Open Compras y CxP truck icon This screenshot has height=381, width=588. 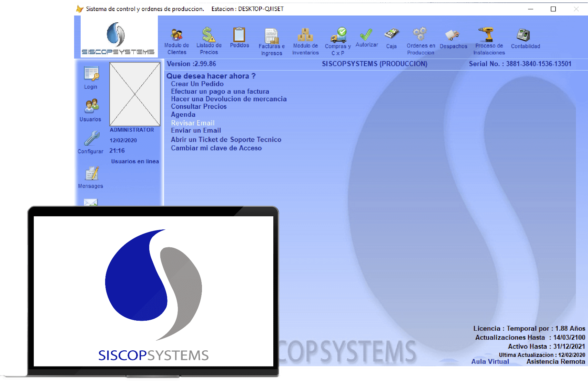[338, 35]
